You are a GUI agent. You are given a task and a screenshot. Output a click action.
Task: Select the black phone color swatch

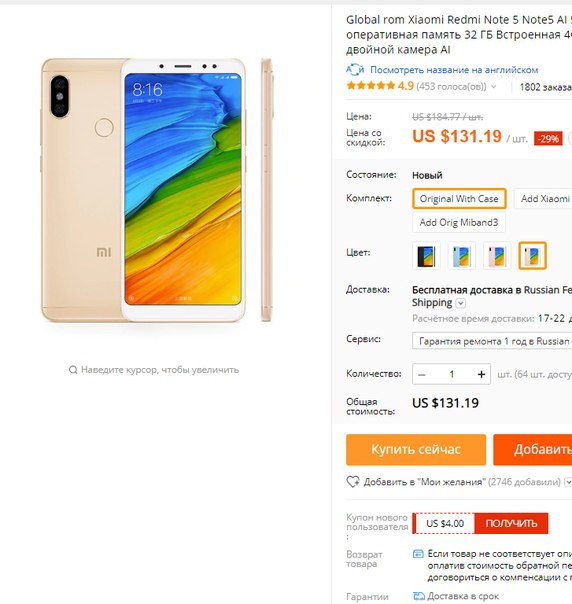pos(426,255)
